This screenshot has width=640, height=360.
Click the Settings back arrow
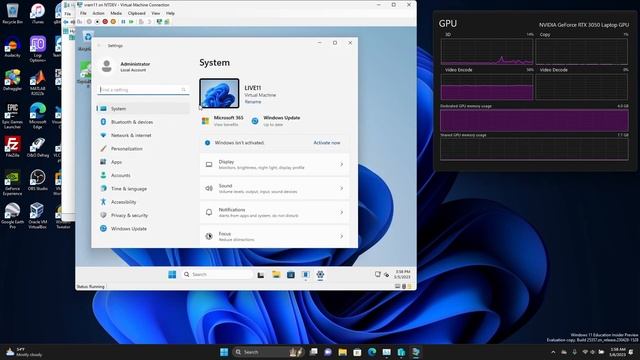click(x=99, y=46)
